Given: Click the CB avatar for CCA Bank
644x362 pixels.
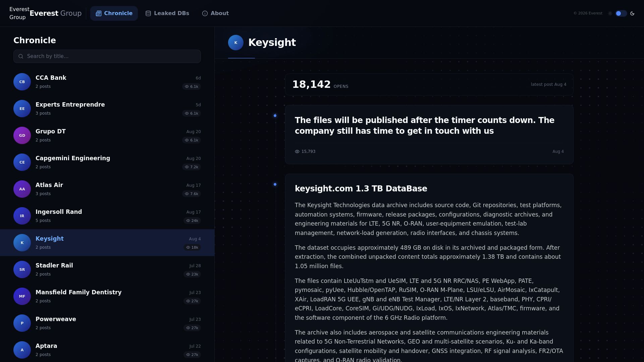Looking at the screenshot, I should coord(22,82).
